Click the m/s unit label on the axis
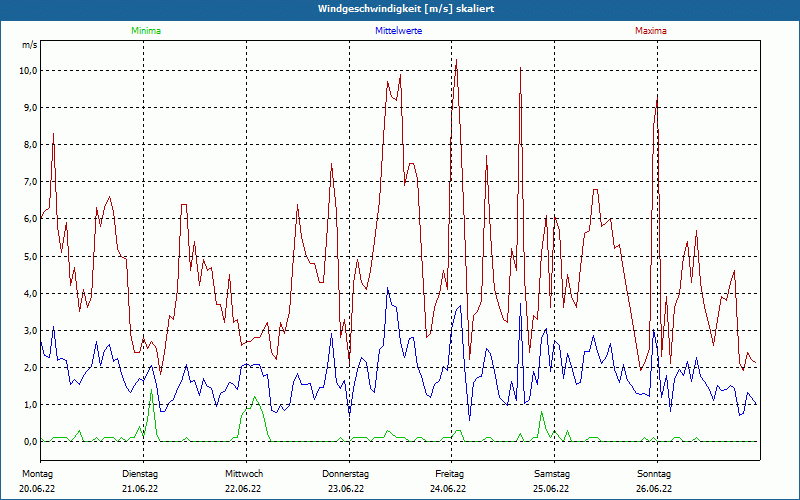This screenshot has width=800, height=500. coord(29,45)
